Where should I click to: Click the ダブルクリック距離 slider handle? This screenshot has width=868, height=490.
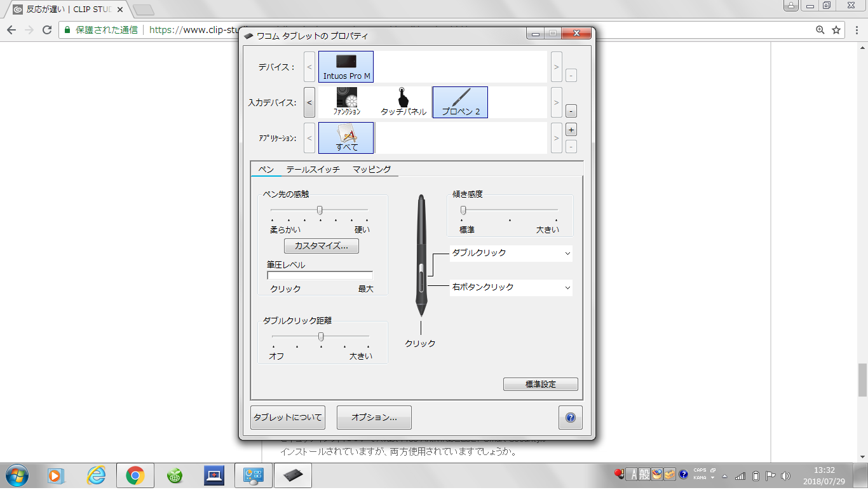tap(321, 336)
